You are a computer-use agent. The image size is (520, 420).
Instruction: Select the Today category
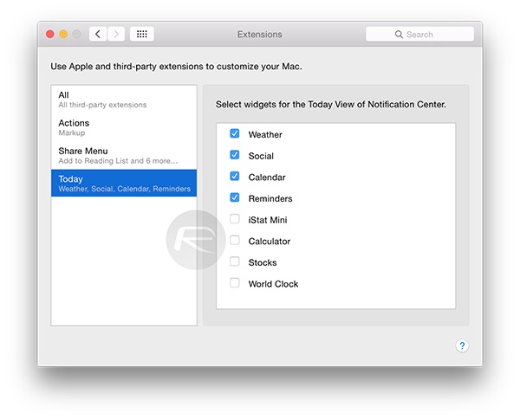[124, 183]
